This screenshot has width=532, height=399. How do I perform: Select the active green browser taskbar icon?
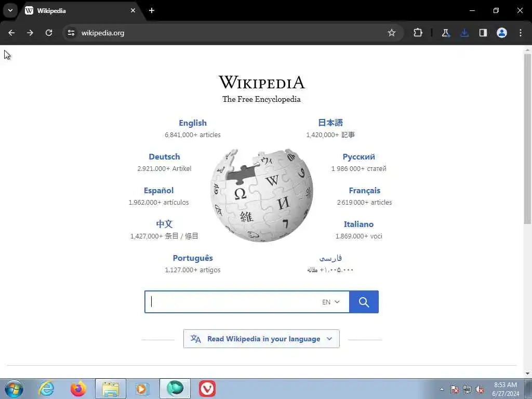coord(175,389)
